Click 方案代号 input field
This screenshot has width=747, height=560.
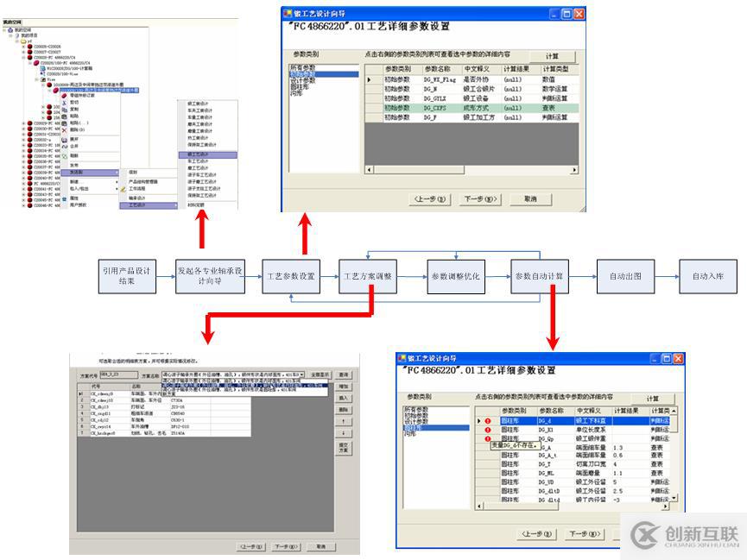point(118,375)
